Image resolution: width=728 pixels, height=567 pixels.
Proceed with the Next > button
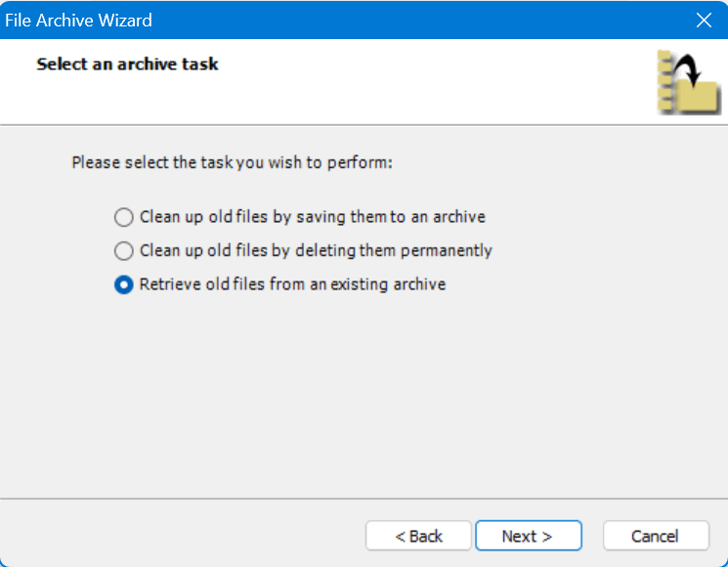point(528,536)
